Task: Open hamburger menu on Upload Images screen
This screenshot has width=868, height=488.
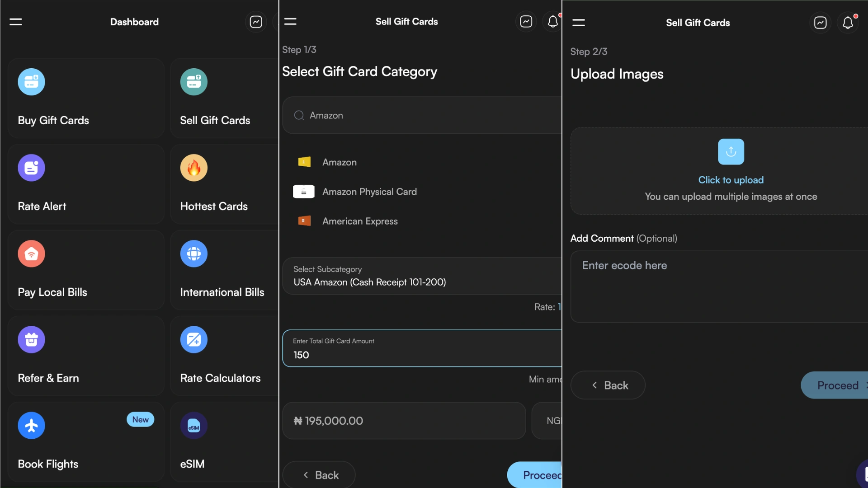Action: click(x=579, y=23)
